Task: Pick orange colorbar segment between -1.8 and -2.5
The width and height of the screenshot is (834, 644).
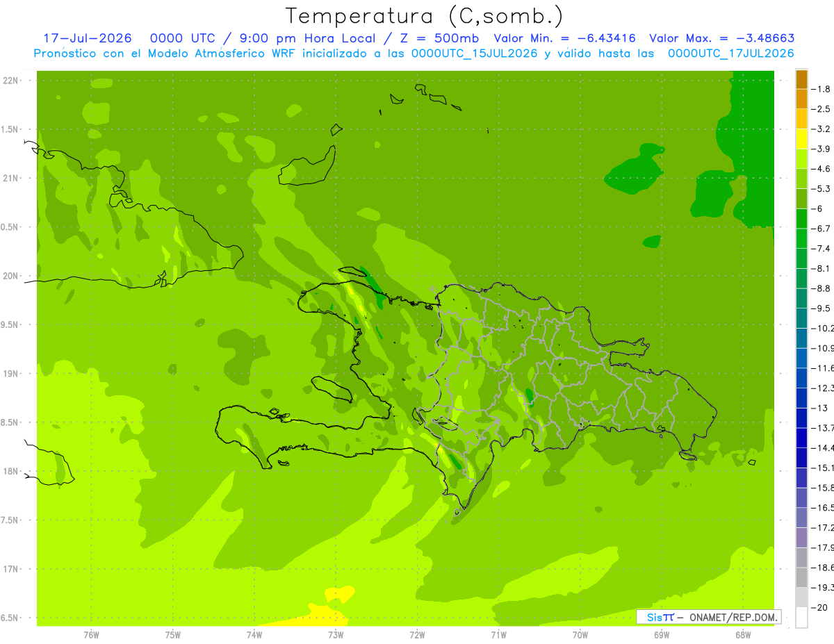Action: tap(801, 99)
